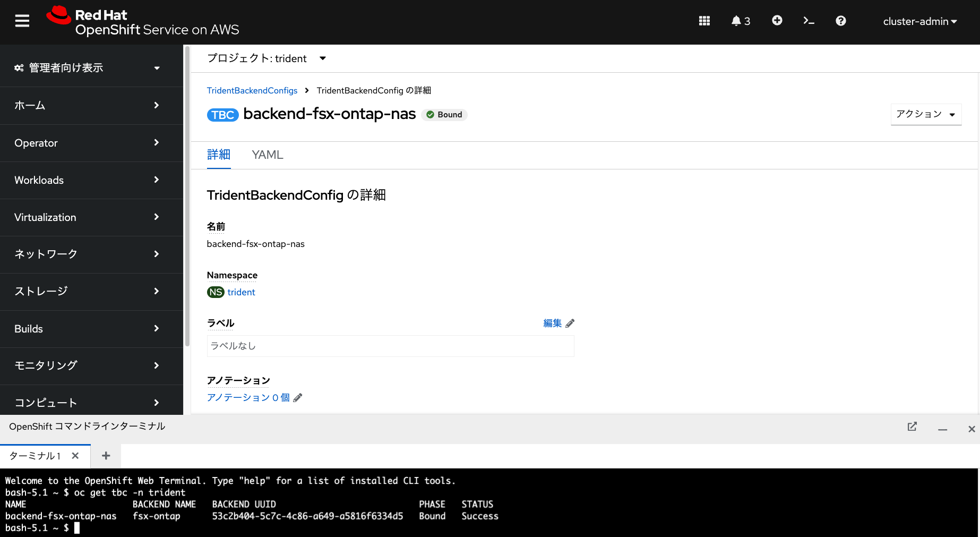Go to TridentBackendConfigs breadcrumb link

(252, 90)
